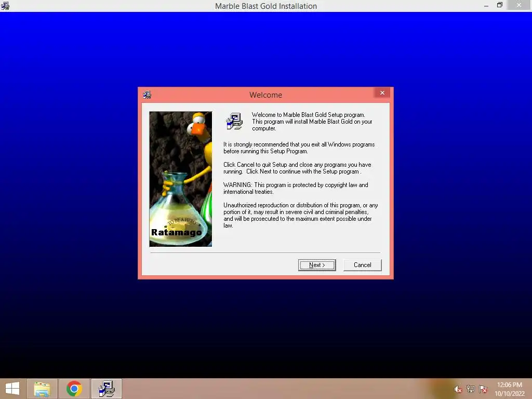The image size is (532, 399).
Task: Click the muted volume tray icon
Action: tap(458, 389)
